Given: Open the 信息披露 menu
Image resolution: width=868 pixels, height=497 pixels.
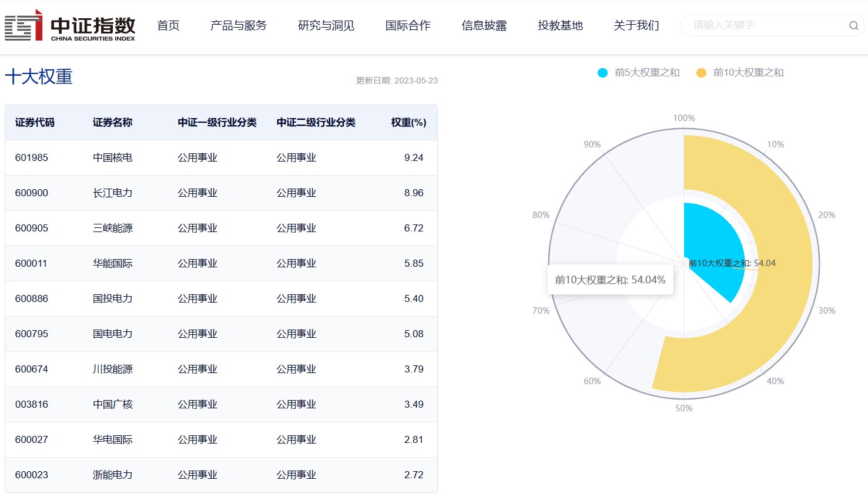Looking at the screenshot, I should click(484, 25).
